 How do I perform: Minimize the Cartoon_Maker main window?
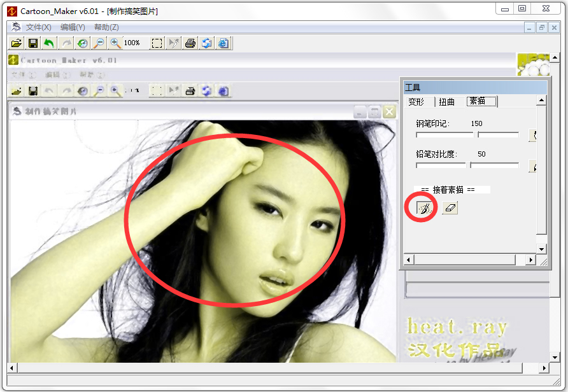coord(505,9)
